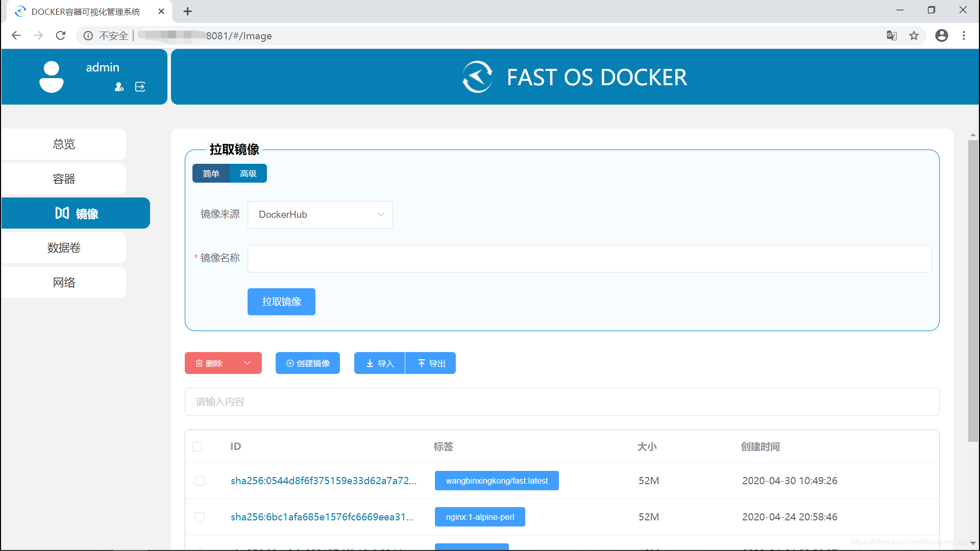Check the row for nginx:1-alpine-perl

(x=200, y=517)
